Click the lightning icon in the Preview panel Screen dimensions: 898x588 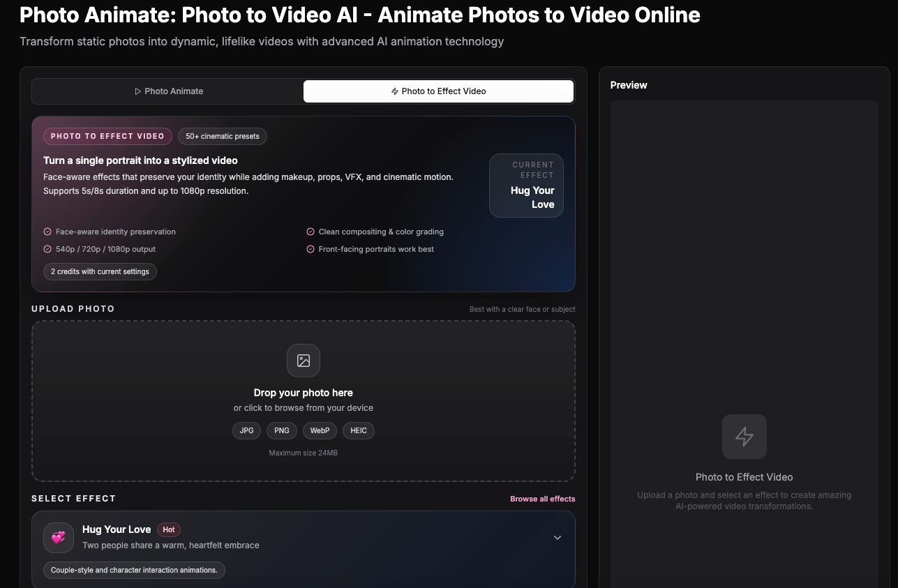point(744,436)
